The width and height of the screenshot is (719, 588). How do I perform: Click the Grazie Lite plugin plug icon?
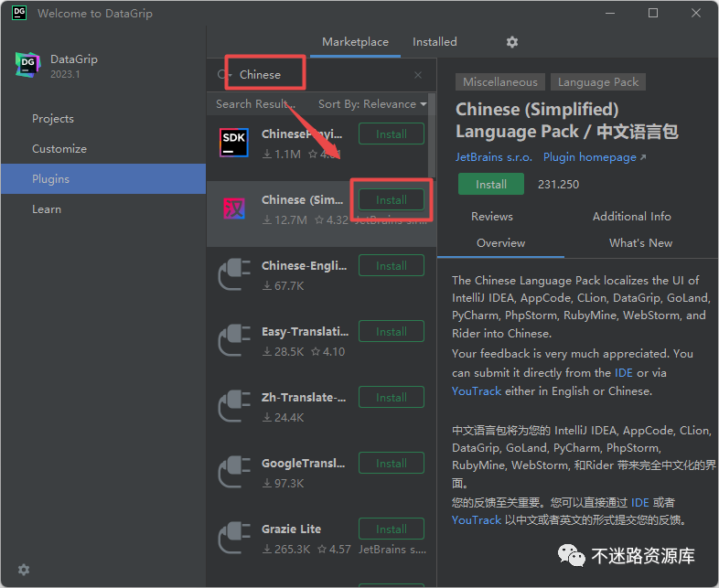click(234, 538)
